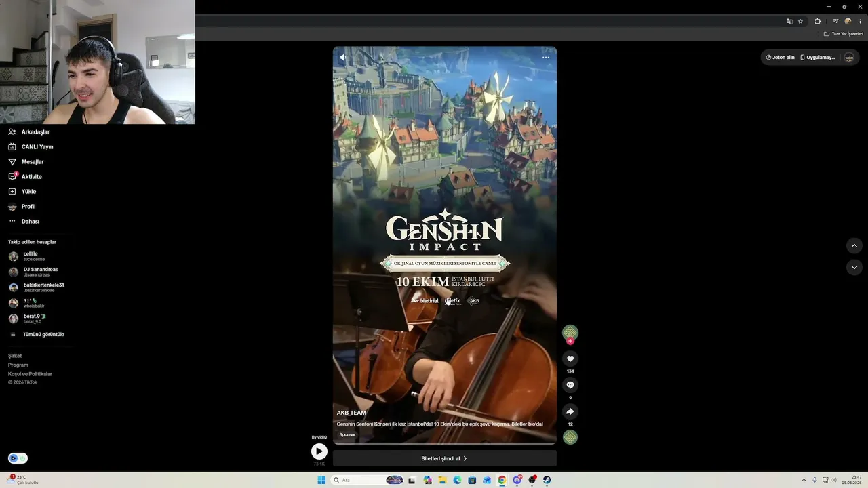Bookmark this page with the star icon

pos(800,21)
